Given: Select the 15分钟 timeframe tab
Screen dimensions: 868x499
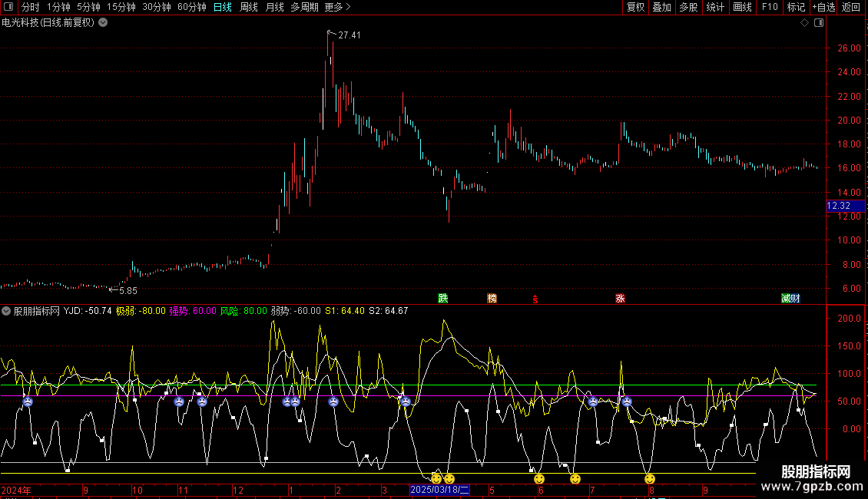Looking at the screenshot, I should (121, 7).
